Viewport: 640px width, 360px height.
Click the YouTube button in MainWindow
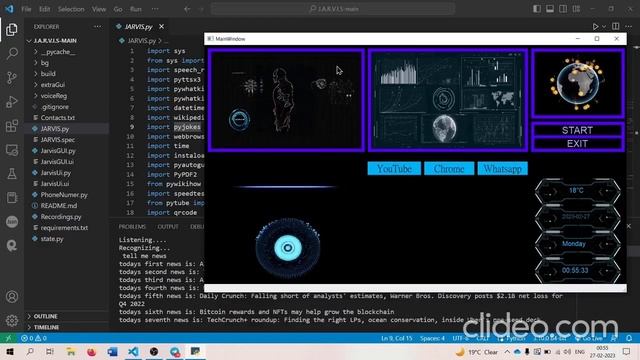[x=394, y=169]
